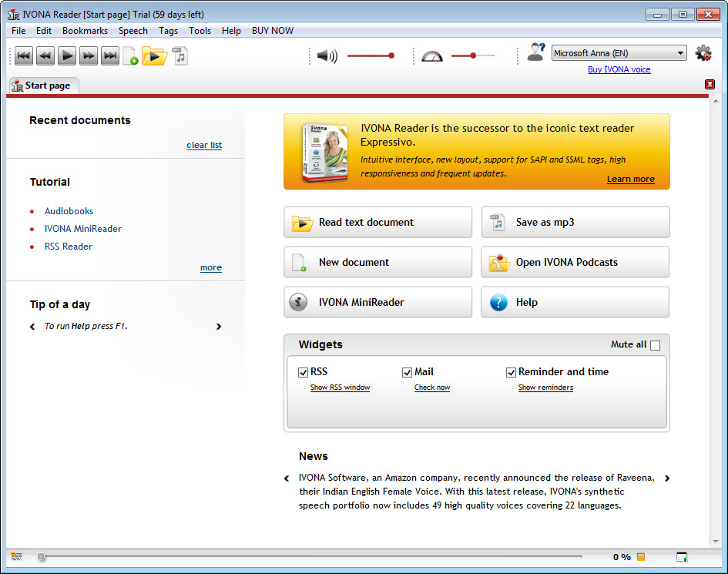Image resolution: width=728 pixels, height=574 pixels.
Task: Click the New document button
Action: pyautogui.click(x=378, y=263)
